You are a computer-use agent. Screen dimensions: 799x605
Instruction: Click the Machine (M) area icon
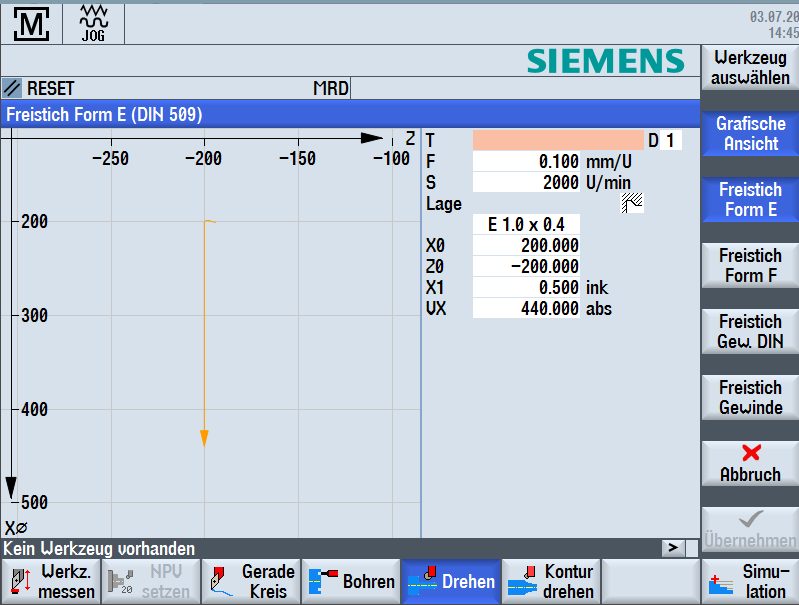pyautogui.click(x=32, y=23)
